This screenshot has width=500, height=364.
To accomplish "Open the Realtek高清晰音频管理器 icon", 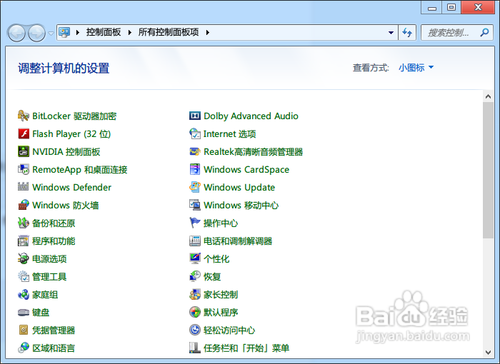I will (195, 152).
